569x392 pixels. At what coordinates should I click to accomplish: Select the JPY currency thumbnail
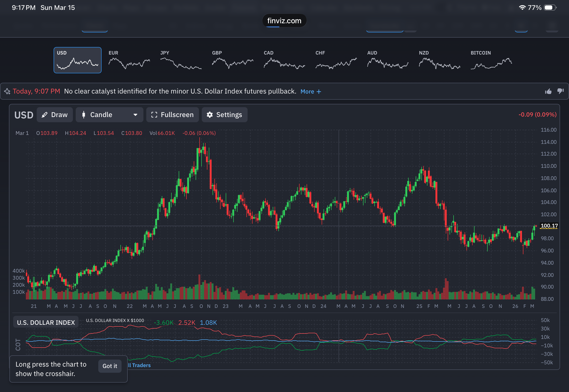(181, 60)
